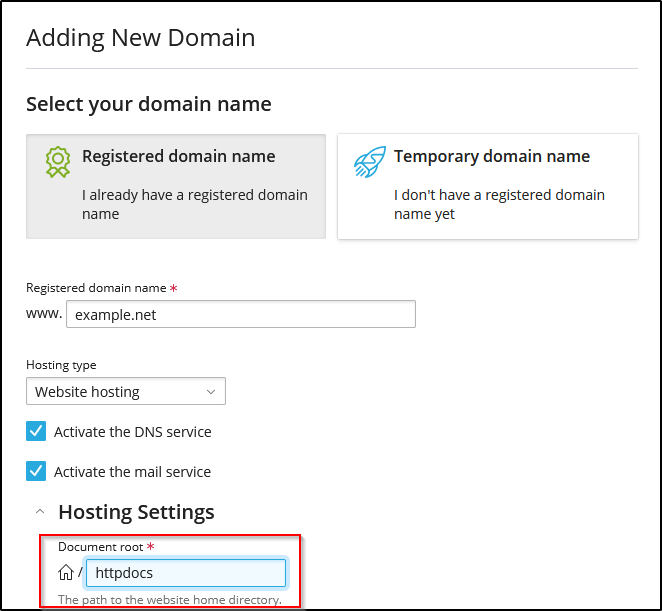Viewport: 662px width, 611px height.
Task: Focus the httpdocs document root field
Action: click(x=186, y=573)
